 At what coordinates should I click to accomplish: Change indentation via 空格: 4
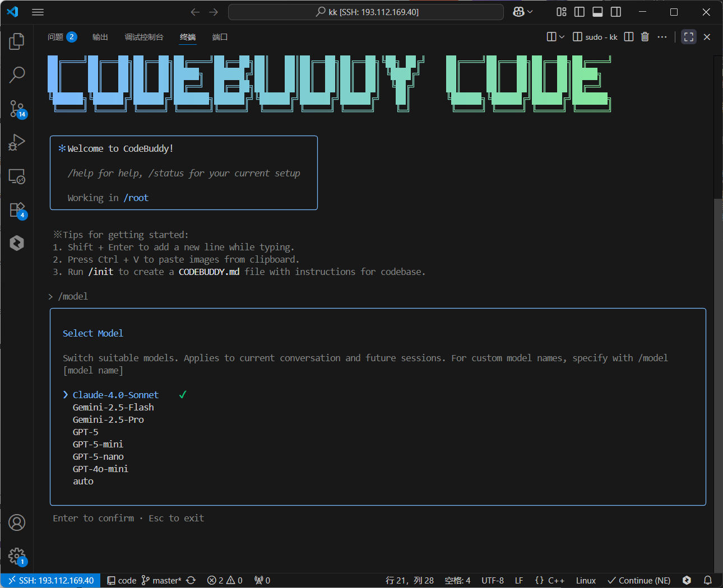click(457, 580)
